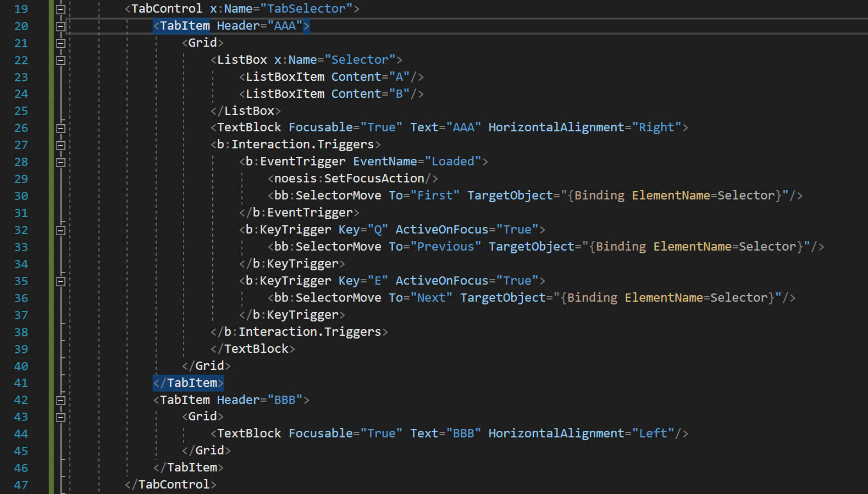The image size is (868, 494).
Task: Click line number 47 in the gutter
Action: [x=21, y=485]
